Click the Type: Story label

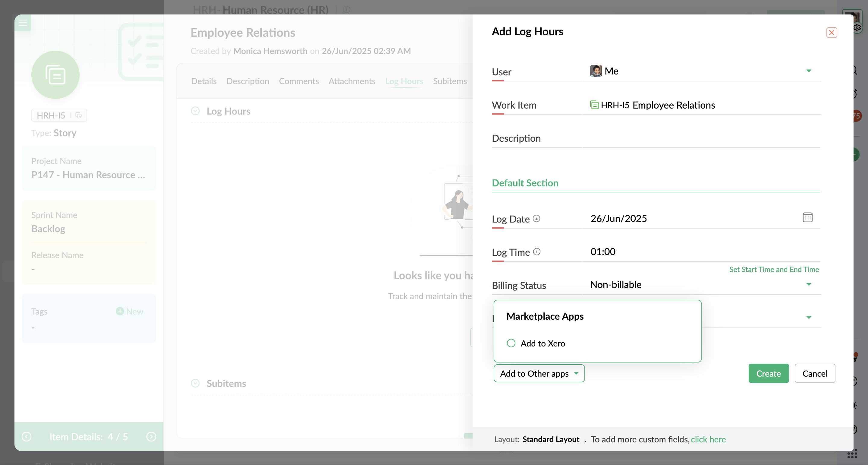click(54, 133)
